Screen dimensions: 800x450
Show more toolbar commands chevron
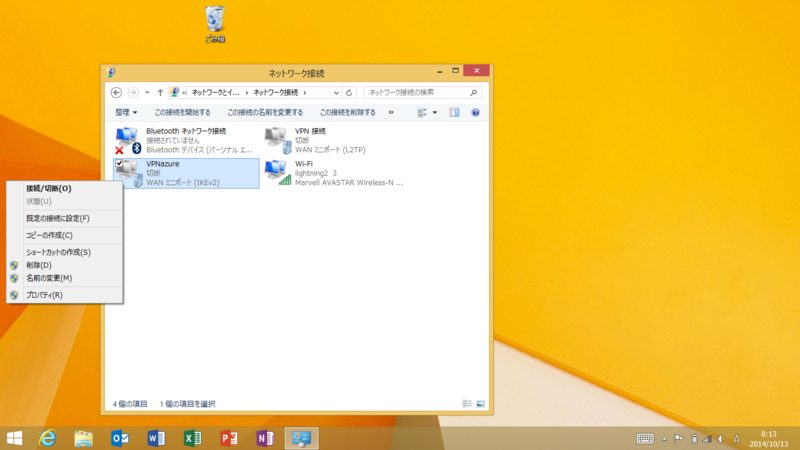391,112
